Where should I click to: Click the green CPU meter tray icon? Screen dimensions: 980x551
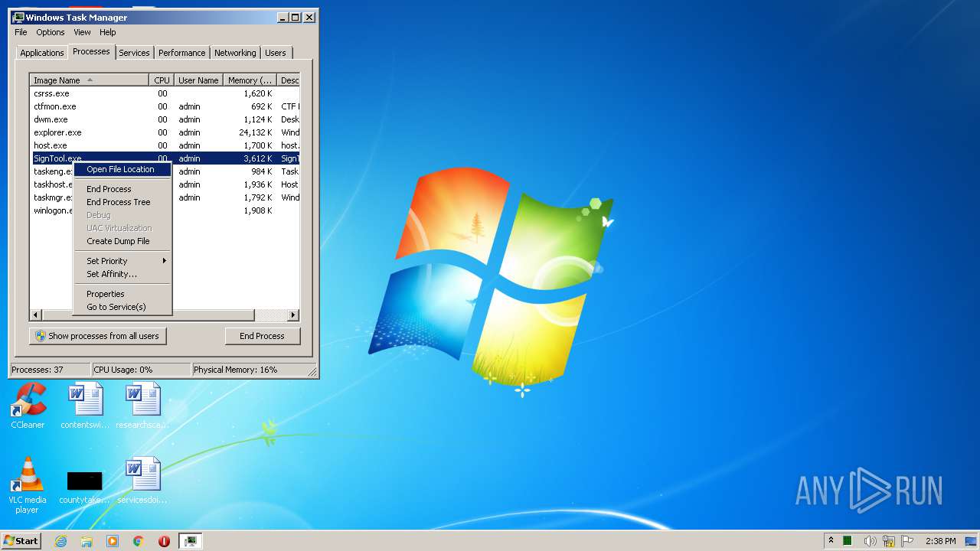[848, 541]
